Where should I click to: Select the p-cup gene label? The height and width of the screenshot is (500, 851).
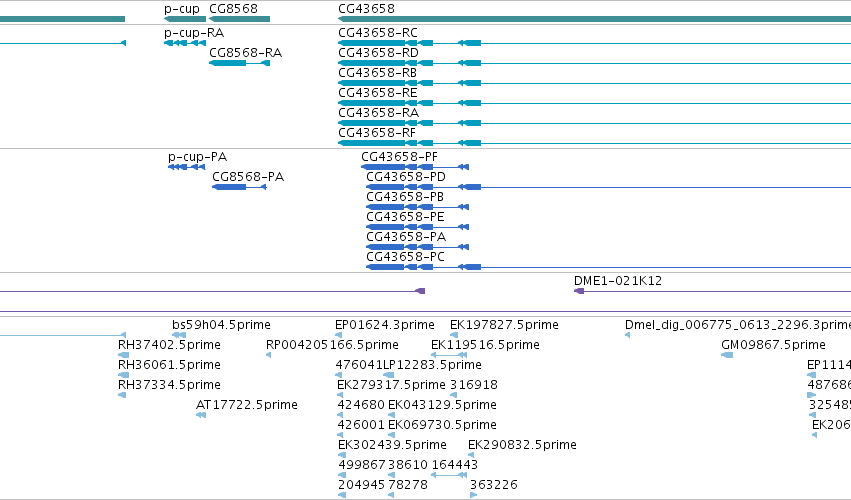click(x=182, y=9)
